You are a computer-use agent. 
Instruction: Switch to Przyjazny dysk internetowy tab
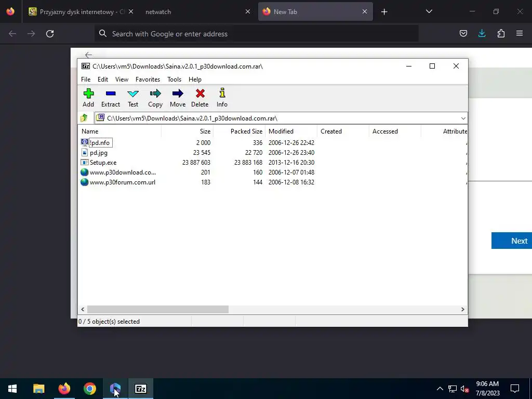point(76,12)
